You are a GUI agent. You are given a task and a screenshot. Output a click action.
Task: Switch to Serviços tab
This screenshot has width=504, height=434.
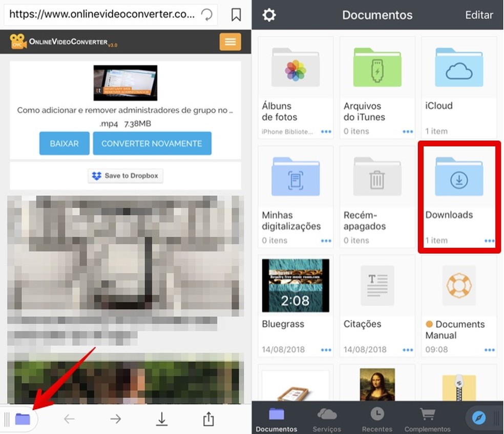(327, 419)
